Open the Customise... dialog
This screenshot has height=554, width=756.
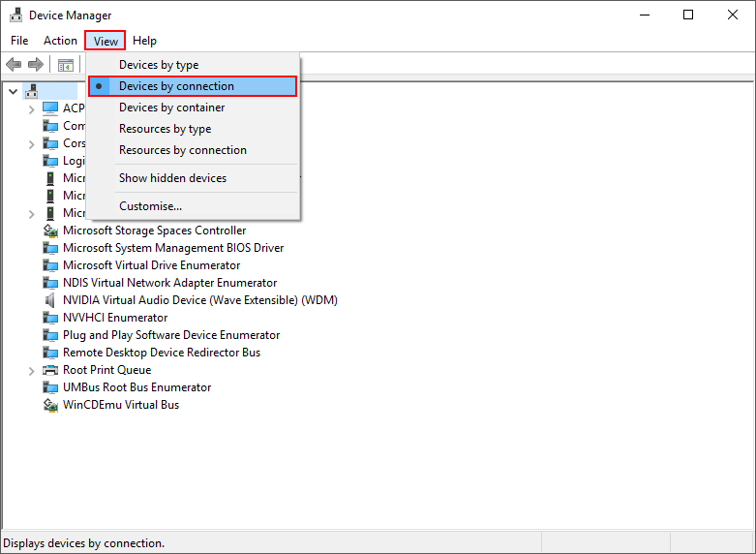[193, 206]
